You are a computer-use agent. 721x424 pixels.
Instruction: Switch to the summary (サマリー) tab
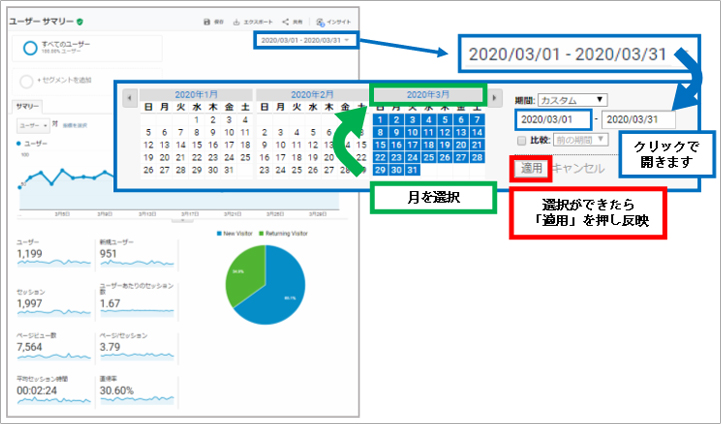(25, 105)
